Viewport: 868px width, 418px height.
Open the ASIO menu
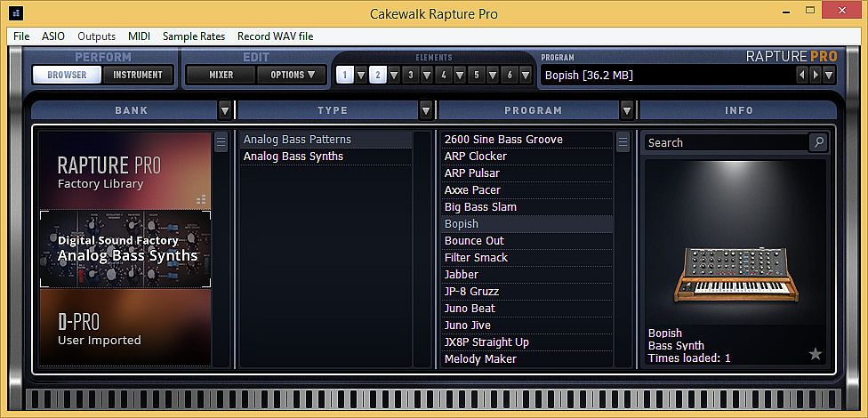tap(53, 36)
